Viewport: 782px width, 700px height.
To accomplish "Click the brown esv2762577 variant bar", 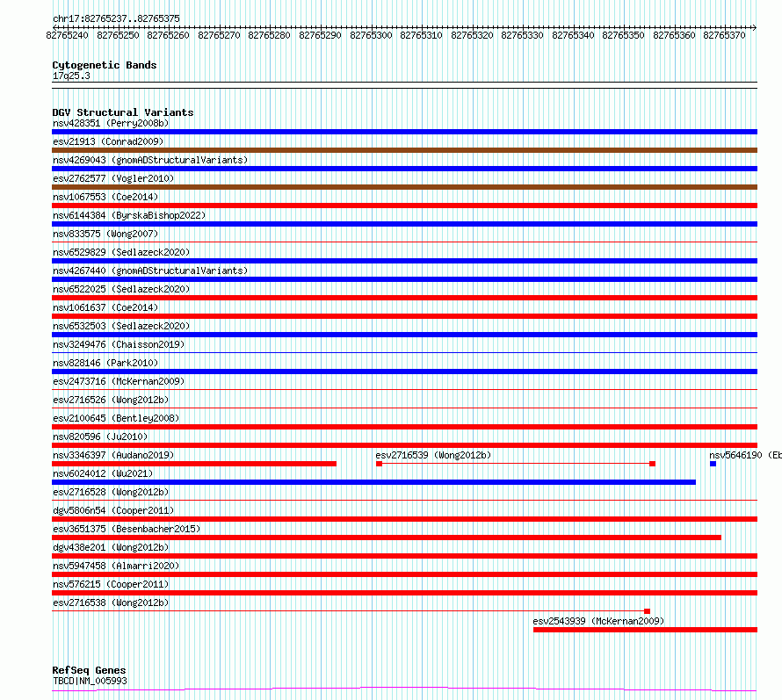I will 404,187.
